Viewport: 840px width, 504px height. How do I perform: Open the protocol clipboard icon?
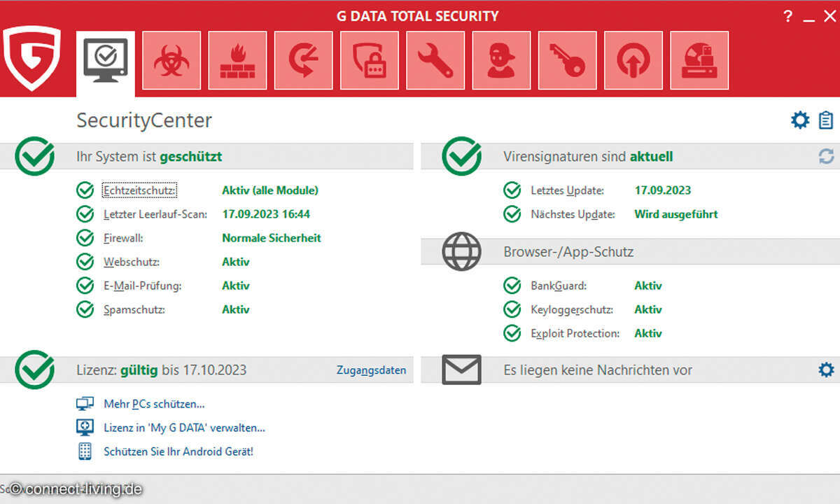[826, 120]
